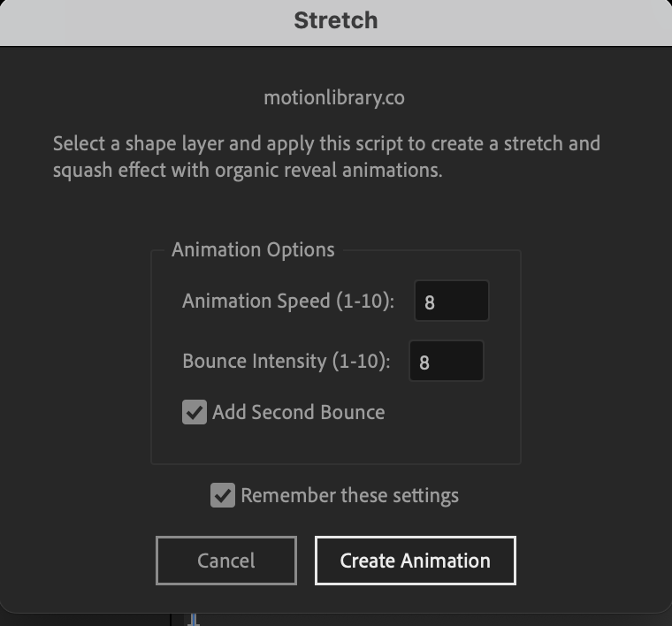Click the Stretch dialog title bar
Image resolution: width=672 pixels, height=626 pixels.
tap(336, 20)
